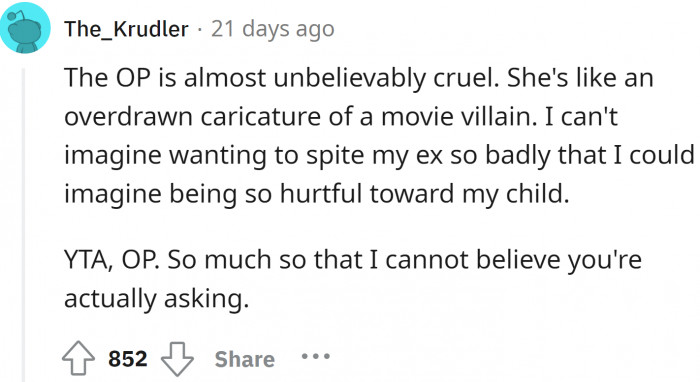Click the separator dot after the username
Screen dimensions: 700x382
[x=200, y=30]
